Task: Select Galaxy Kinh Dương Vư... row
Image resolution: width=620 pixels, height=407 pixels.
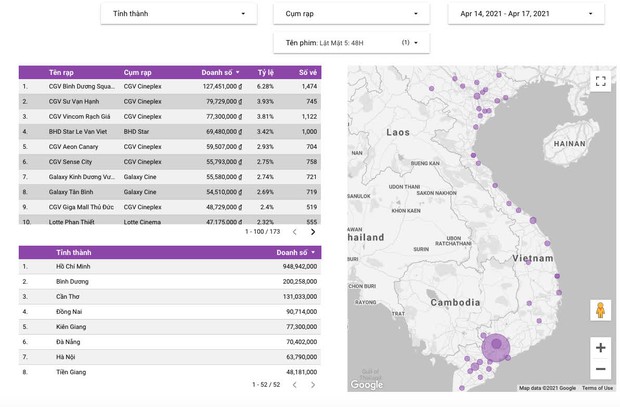Action: (x=170, y=177)
